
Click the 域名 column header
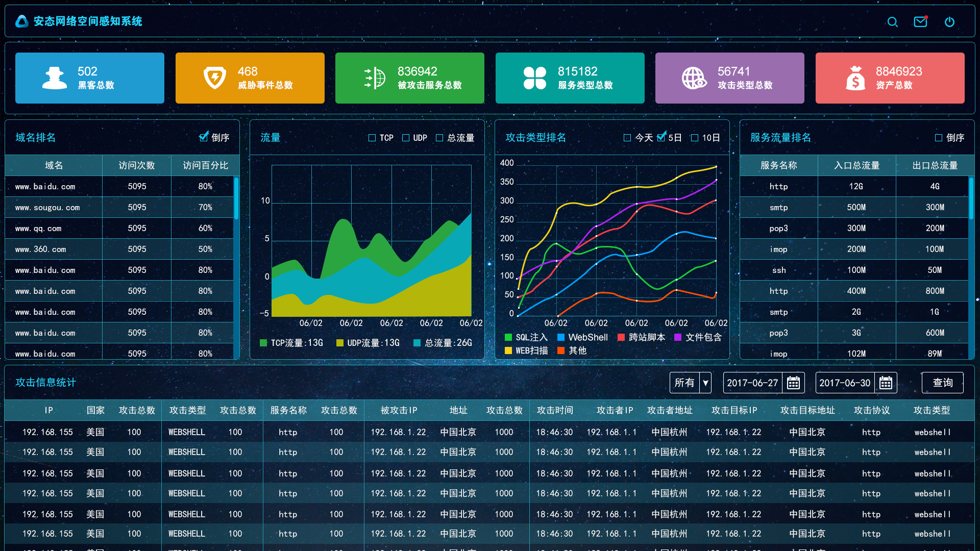(54, 165)
